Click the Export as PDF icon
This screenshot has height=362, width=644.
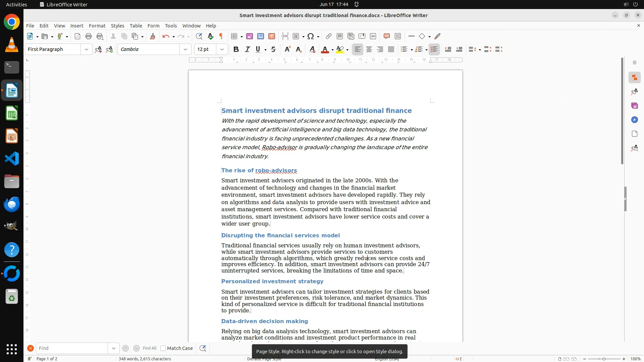coord(77,37)
